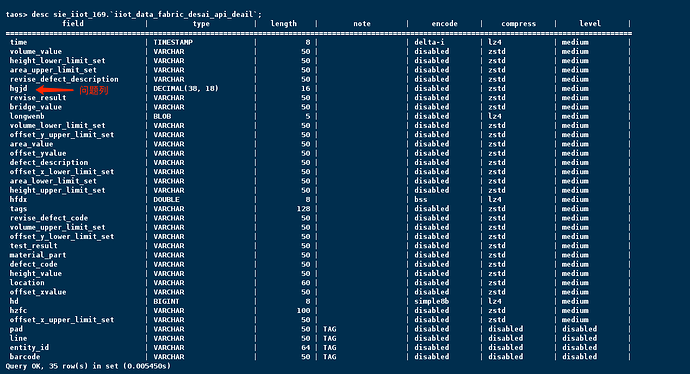
Task: Click the 'offset_xvalue' field name
Action: (38, 292)
